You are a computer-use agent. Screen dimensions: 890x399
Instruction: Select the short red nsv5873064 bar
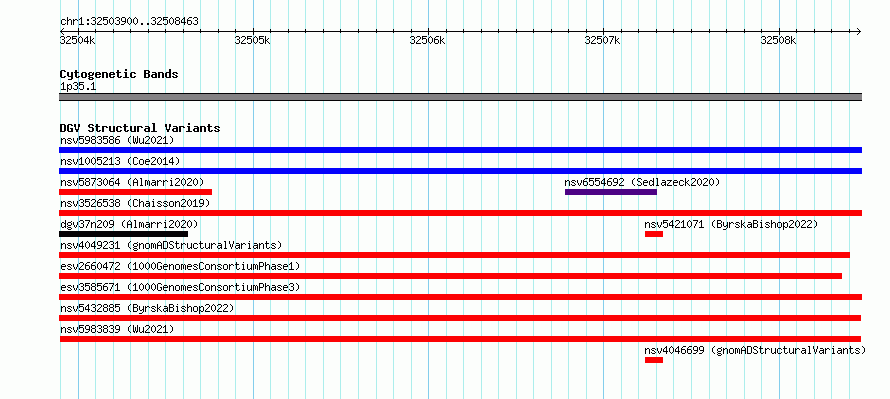tap(136, 192)
